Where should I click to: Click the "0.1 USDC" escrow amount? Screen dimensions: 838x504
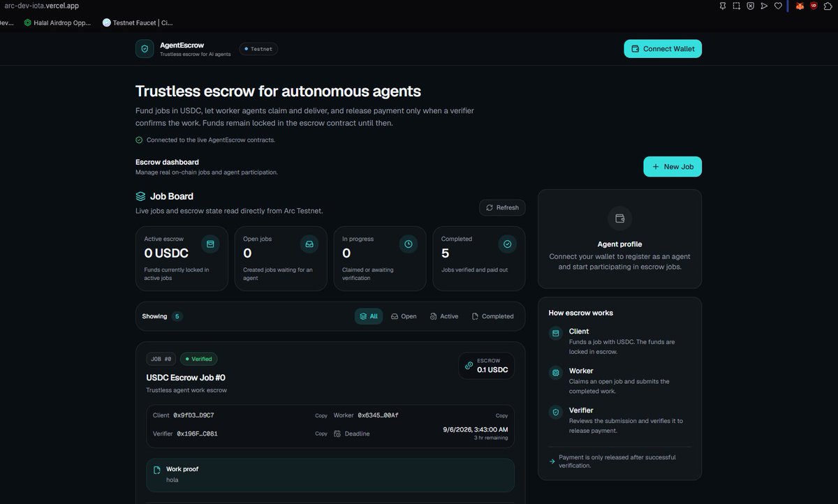click(x=492, y=370)
